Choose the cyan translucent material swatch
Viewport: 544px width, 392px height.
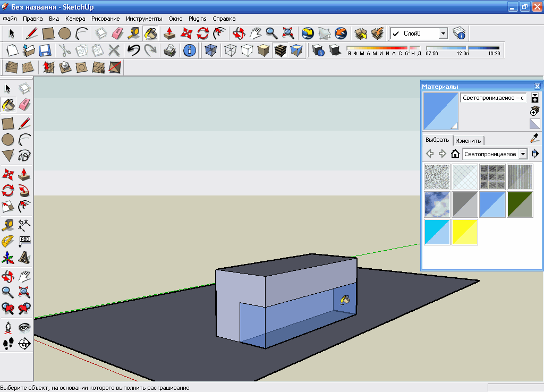click(x=437, y=232)
